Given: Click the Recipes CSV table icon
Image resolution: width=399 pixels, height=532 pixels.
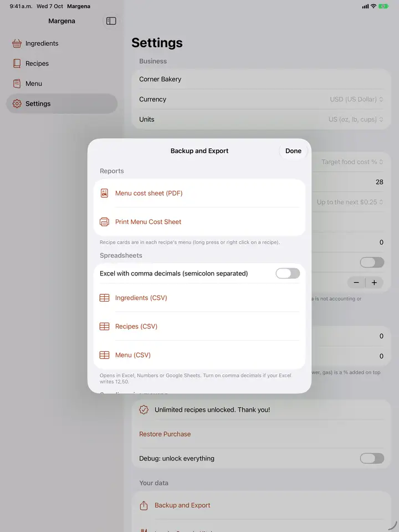Looking at the screenshot, I should 104,326.
